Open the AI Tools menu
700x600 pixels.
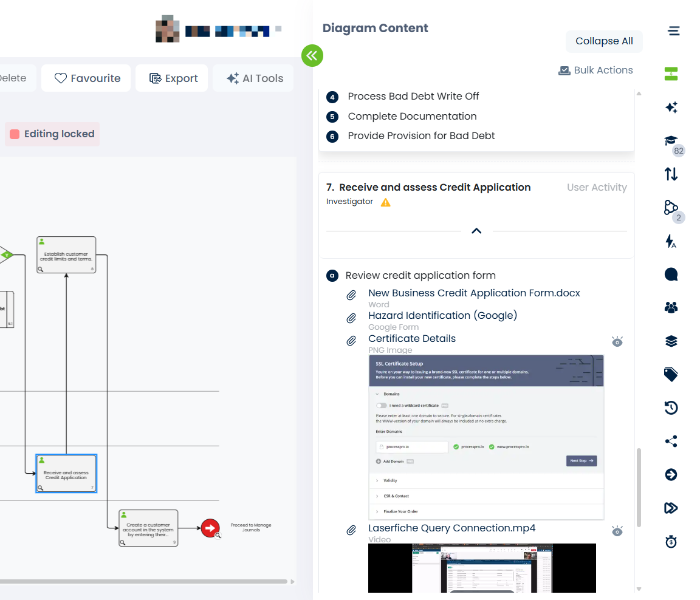(x=254, y=78)
